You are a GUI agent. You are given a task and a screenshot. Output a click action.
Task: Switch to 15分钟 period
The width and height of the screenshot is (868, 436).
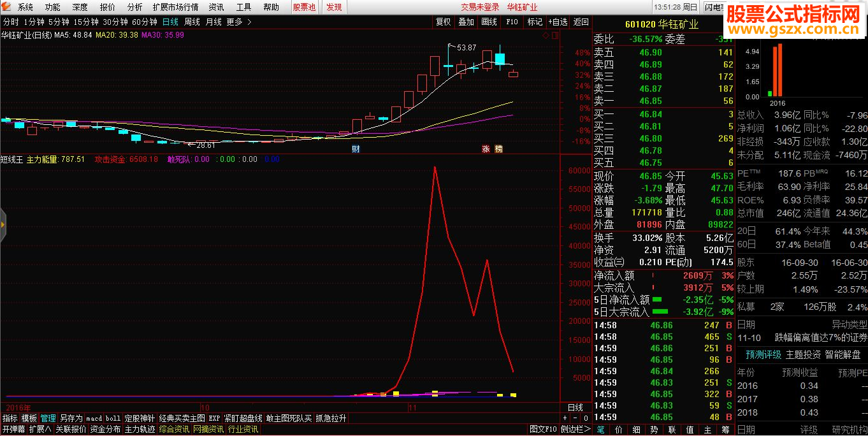click(86, 22)
